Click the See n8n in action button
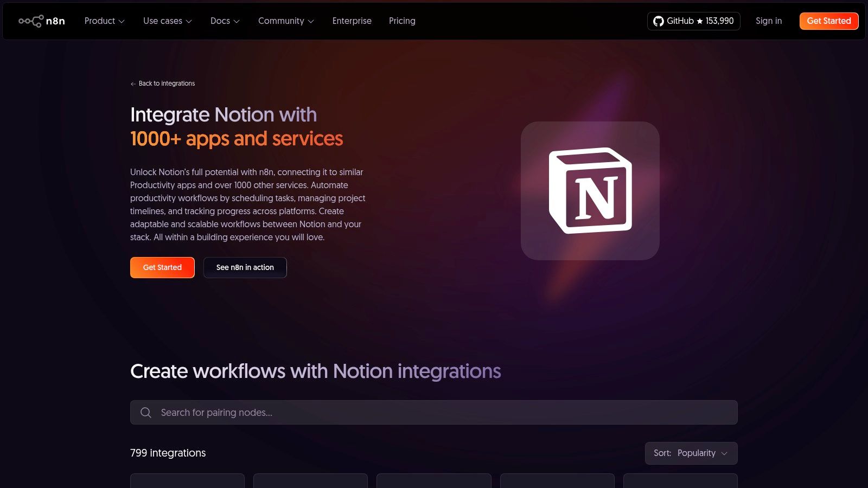Viewport: 868px width, 488px height. tap(245, 267)
